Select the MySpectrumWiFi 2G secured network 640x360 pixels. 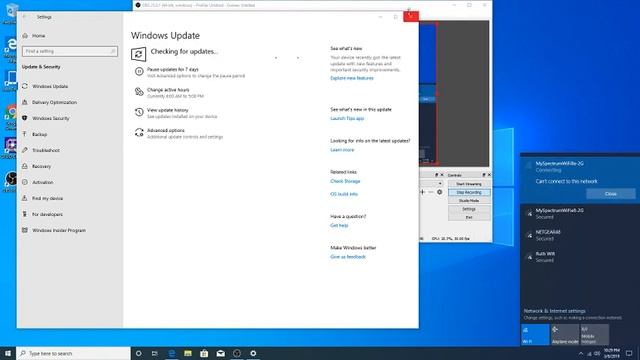(x=580, y=213)
